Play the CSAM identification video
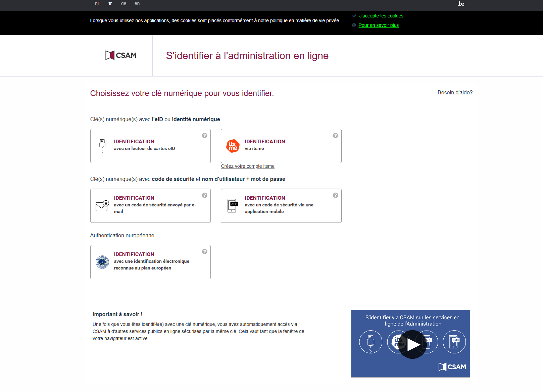Screen dimensions: 543x392 pyautogui.click(x=412, y=344)
